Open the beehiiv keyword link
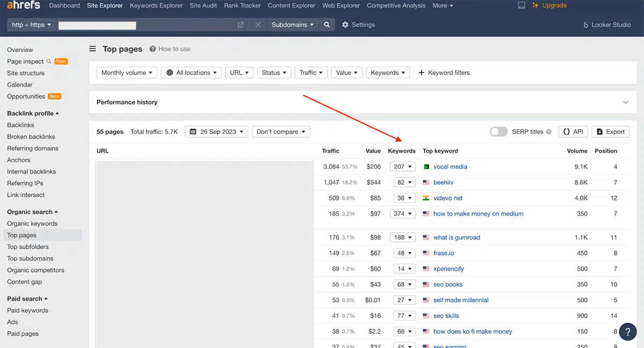The height and width of the screenshot is (348, 644). 443,183
